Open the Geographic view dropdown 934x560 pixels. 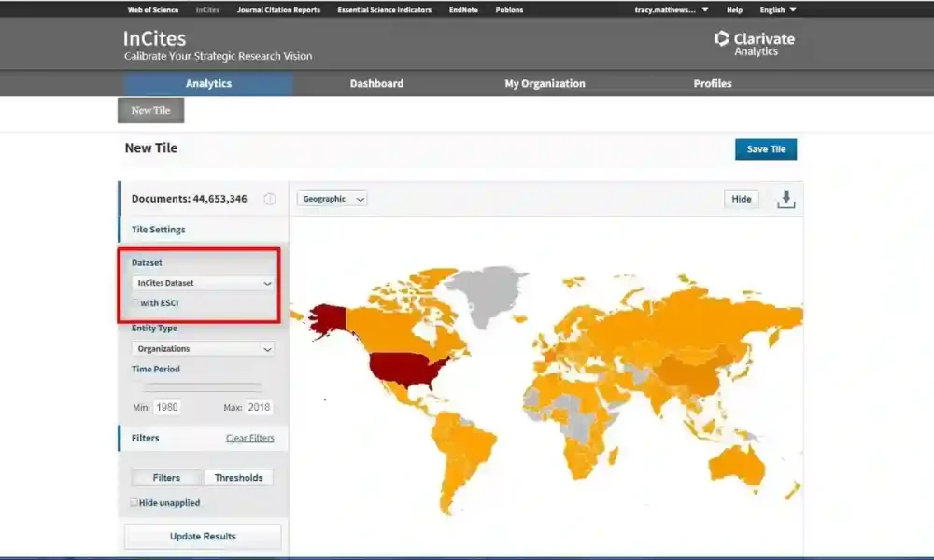(332, 199)
